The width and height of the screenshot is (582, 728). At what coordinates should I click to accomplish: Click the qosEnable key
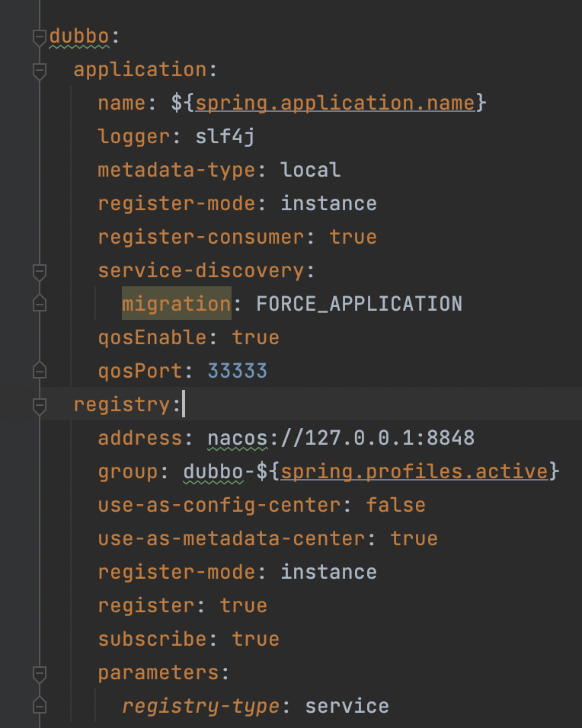[x=152, y=337]
